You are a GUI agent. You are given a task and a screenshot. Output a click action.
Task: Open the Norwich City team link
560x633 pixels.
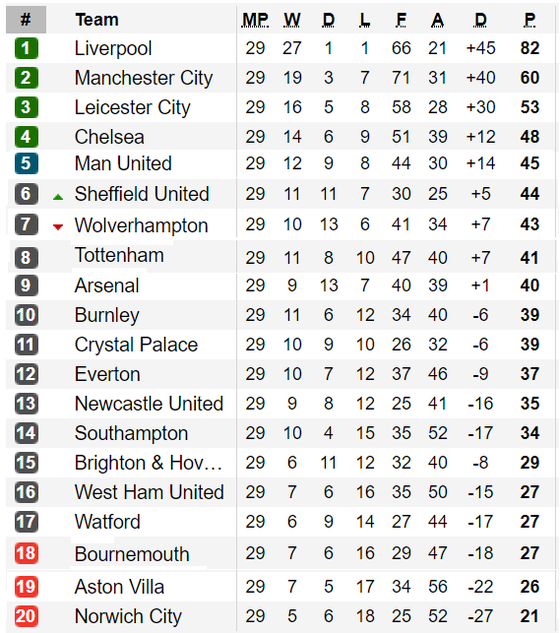tap(128, 616)
